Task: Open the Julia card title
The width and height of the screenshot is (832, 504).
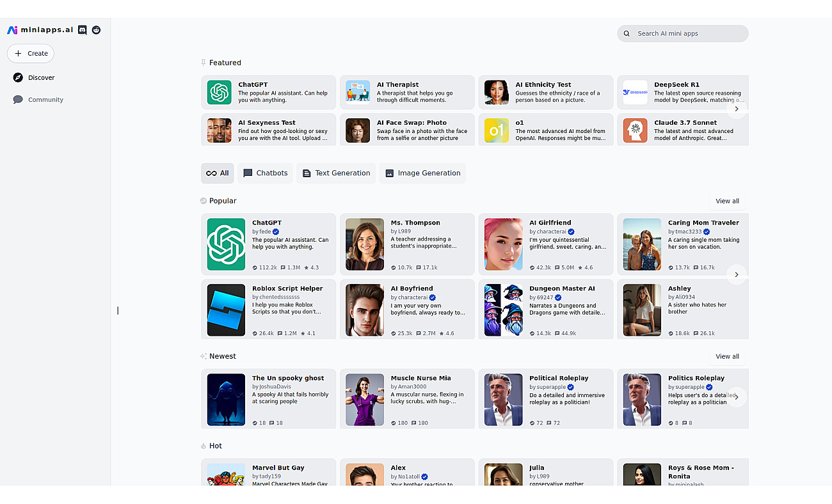Action: (x=537, y=468)
